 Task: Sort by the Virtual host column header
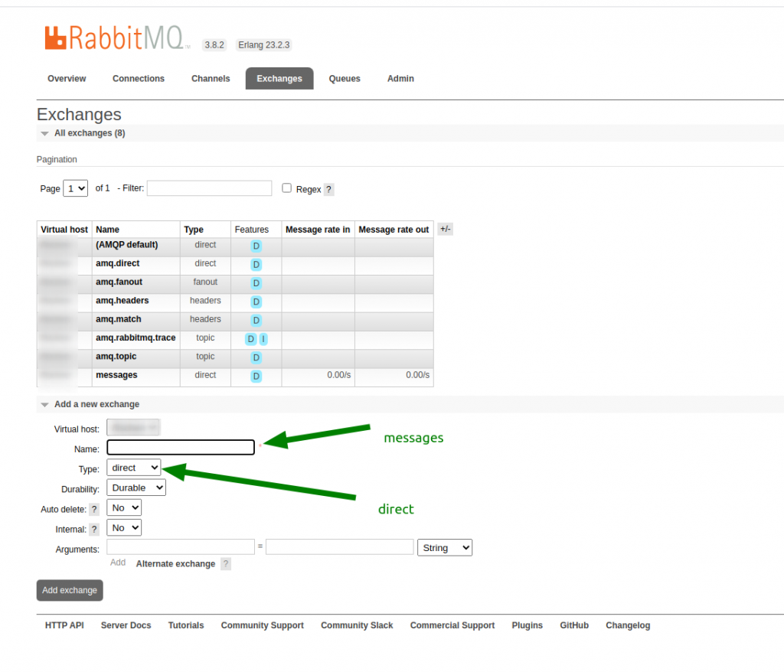(64, 230)
